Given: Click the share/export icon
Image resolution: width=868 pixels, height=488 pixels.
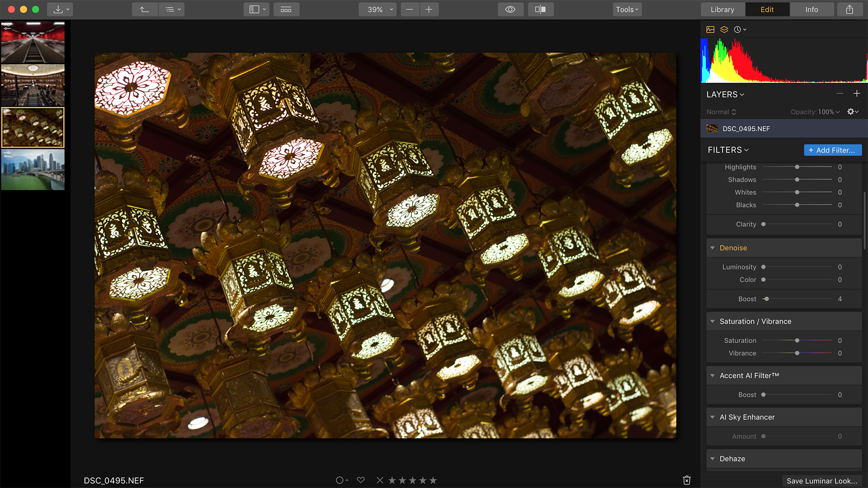Looking at the screenshot, I should [849, 9].
